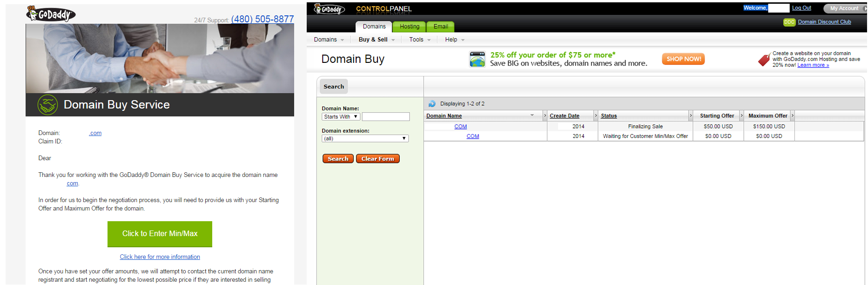Click column resize arrow after Maximum Offer
868x285 pixels.
tap(792, 115)
